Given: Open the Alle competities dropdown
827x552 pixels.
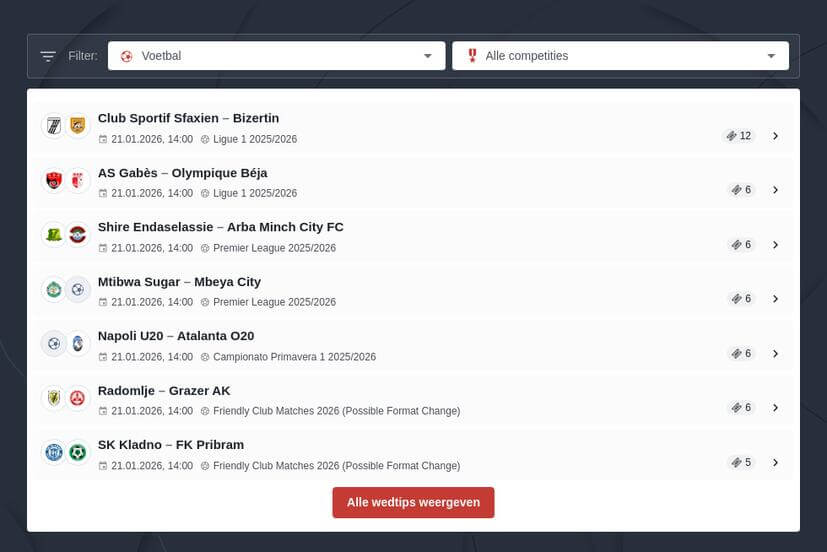Looking at the screenshot, I should 620,56.
